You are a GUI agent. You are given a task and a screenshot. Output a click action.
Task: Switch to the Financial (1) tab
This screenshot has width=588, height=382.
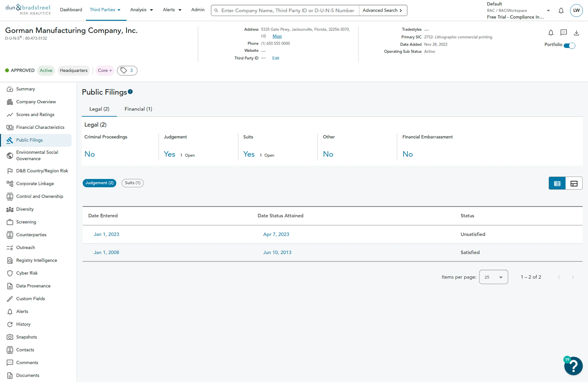138,109
